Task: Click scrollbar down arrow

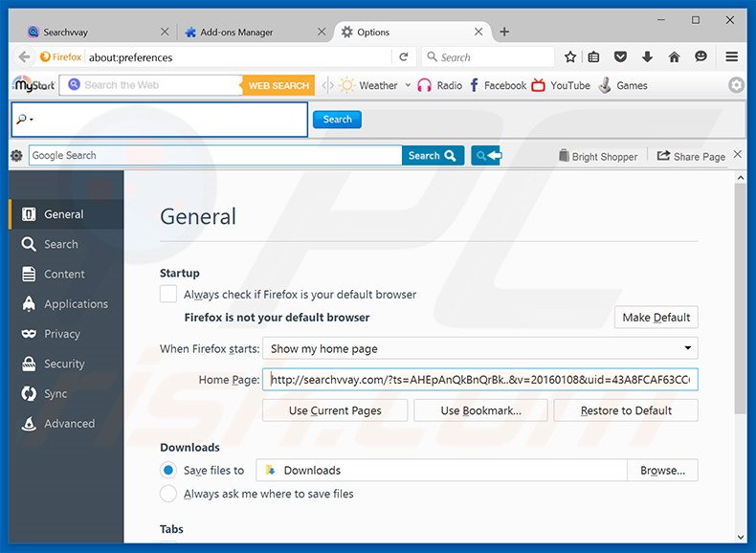Action: click(740, 537)
